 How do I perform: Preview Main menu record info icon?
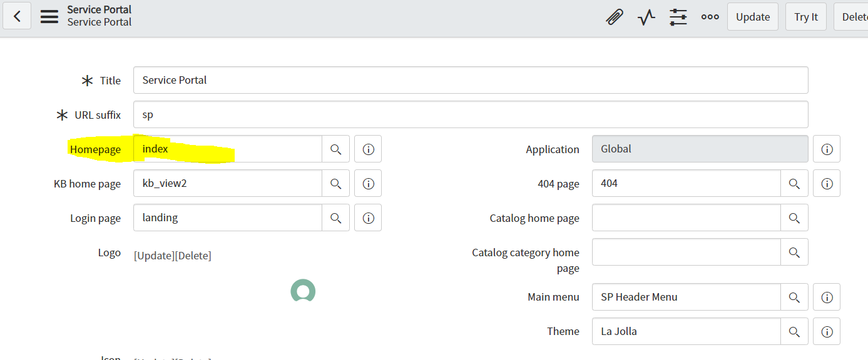click(827, 297)
